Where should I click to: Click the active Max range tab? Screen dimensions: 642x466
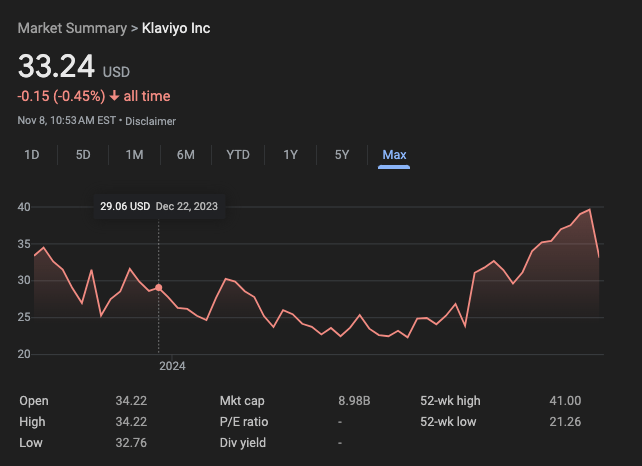click(394, 154)
